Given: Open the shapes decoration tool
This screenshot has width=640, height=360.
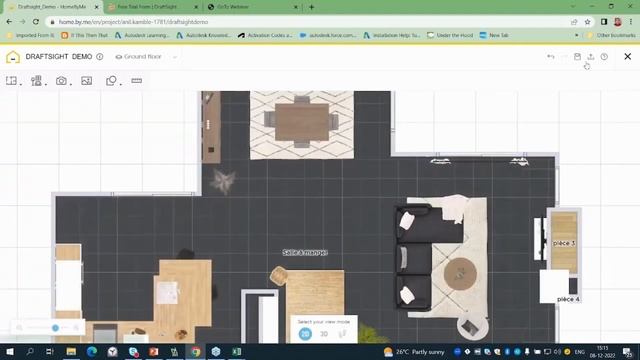Looking at the screenshot, I should pos(111,81).
